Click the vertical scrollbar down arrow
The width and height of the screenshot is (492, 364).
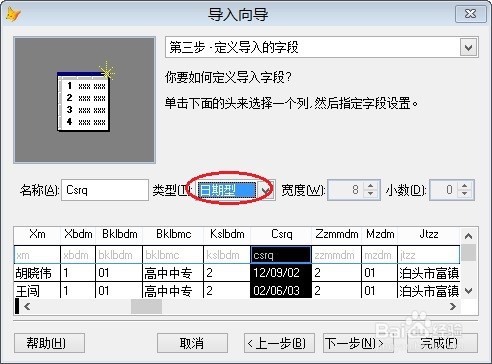click(x=468, y=291)
